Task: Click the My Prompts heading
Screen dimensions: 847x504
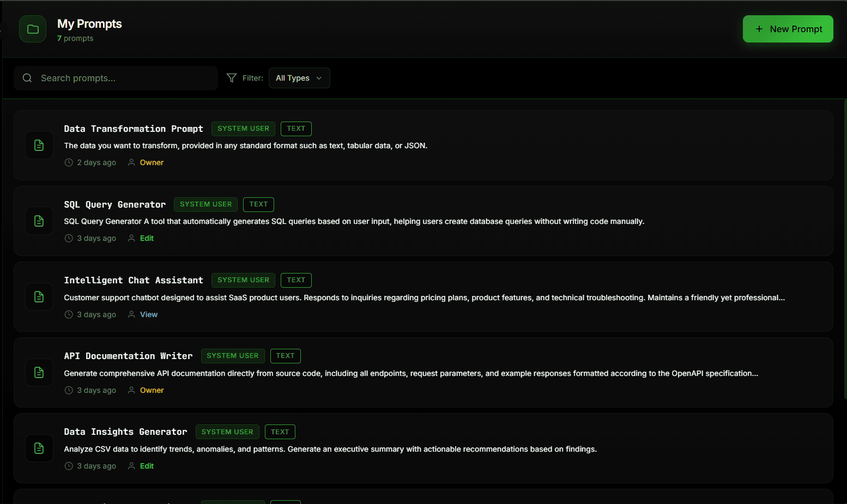Action: pos(89,24)
